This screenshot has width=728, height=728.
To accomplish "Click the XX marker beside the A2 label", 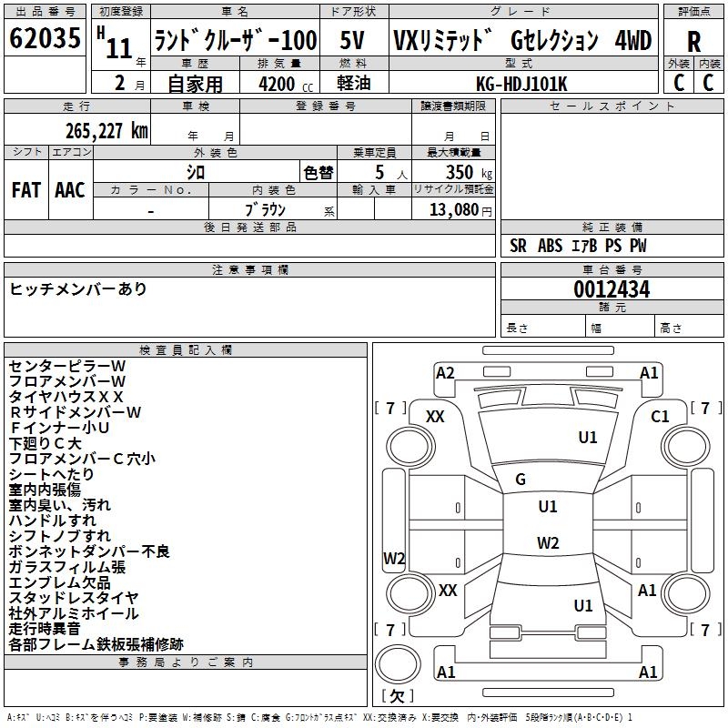I will (436, 416).
